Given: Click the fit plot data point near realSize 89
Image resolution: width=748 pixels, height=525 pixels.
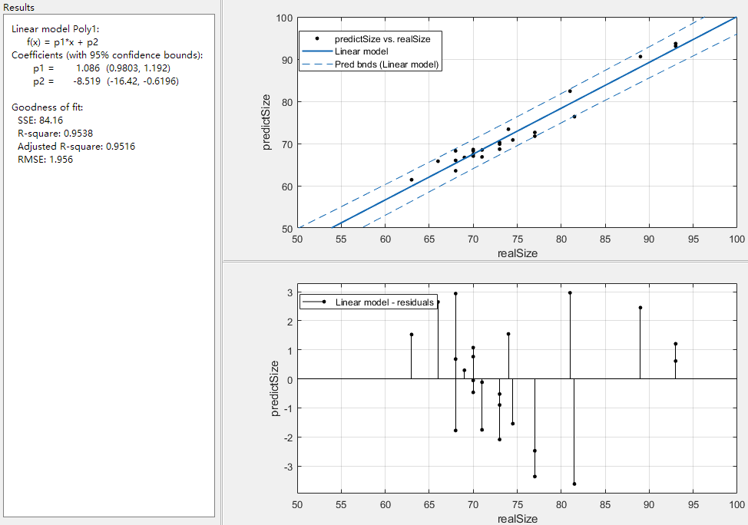Looking at the screenshot, I should click(641, 57).
